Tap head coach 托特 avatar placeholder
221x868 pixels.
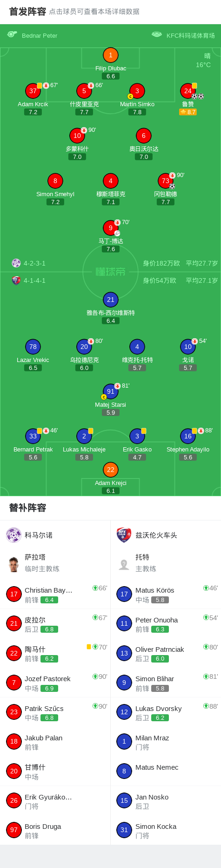pos(124,564)
